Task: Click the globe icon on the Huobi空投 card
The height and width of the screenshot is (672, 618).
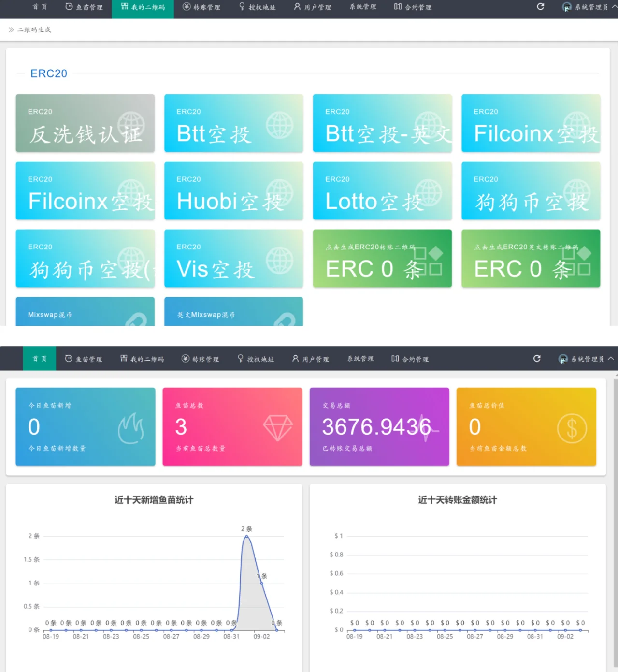Action: coord(279,192)
